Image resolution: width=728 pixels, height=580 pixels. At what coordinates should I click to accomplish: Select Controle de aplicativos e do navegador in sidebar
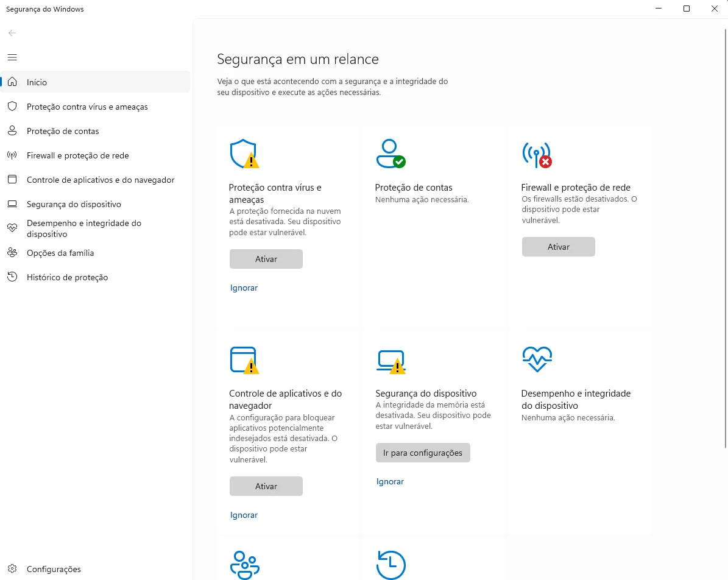95,180
